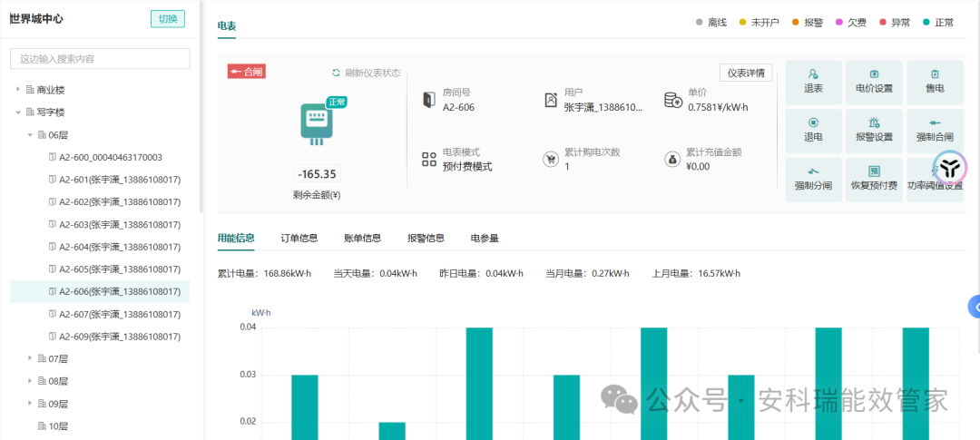This screenshot has height=440, width=980.
Task: Click the 预付费模式 meter mode value
Action: click(467, 167)
